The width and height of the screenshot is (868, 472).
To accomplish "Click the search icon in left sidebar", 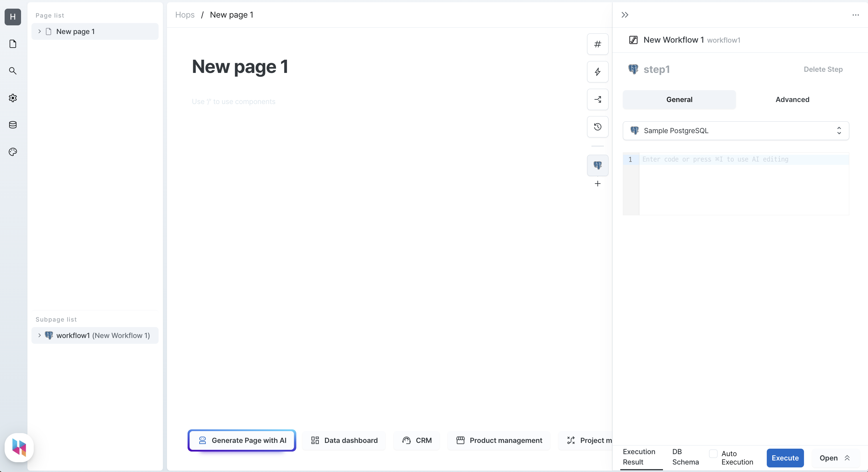I will [x=13, y=70].
